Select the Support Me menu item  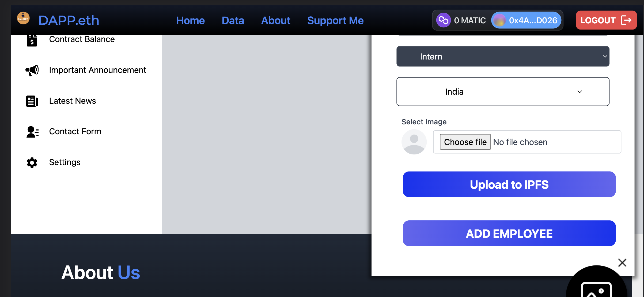pyautogui.click(x=335, y=20)
